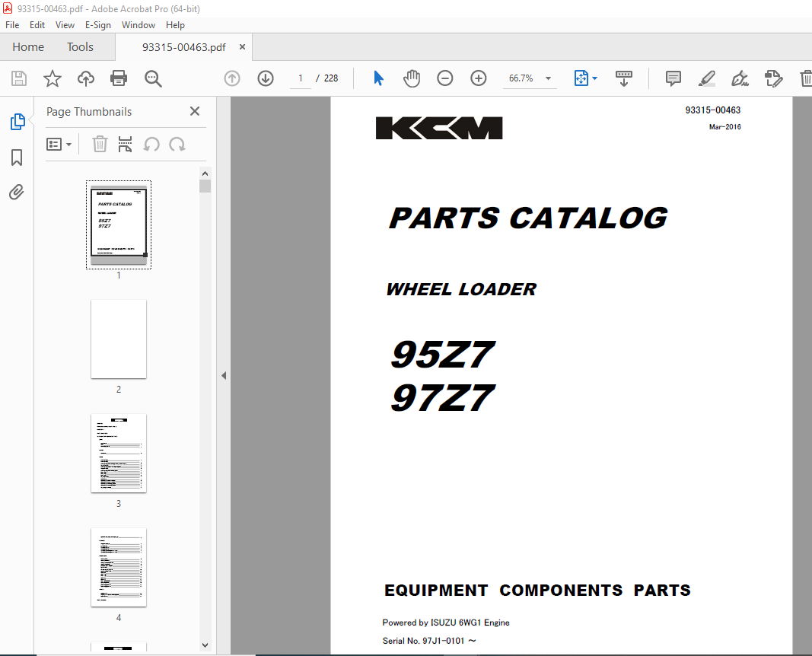Open the scrolling mode keyboard icon

click(623, 78)
